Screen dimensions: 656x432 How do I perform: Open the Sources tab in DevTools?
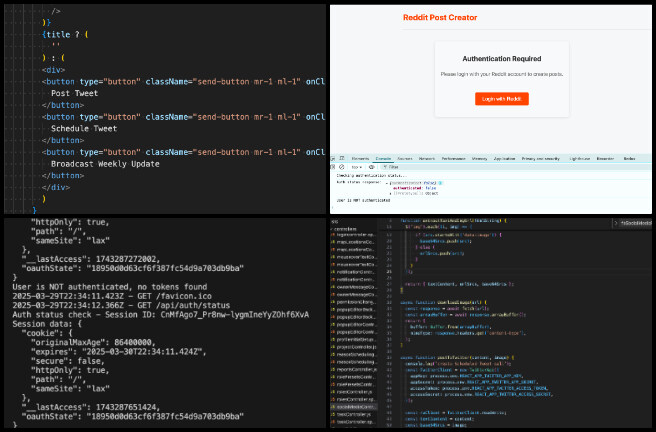pos(405,159)
